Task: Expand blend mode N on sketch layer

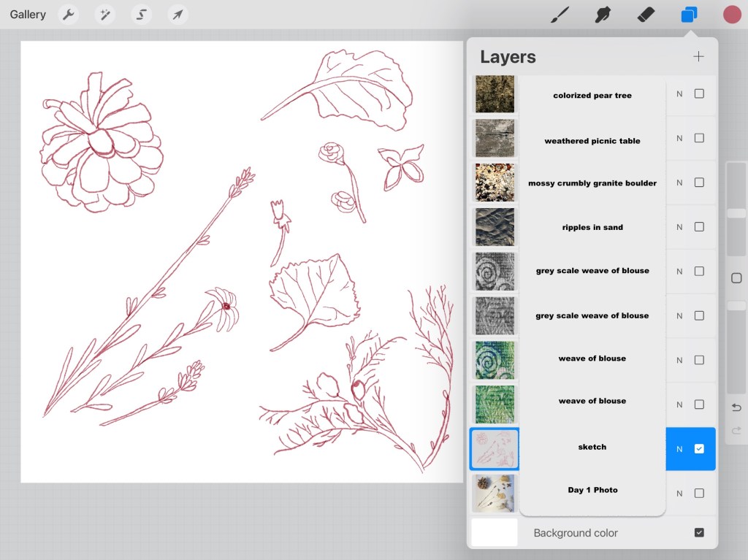Action: click(679, 449)
